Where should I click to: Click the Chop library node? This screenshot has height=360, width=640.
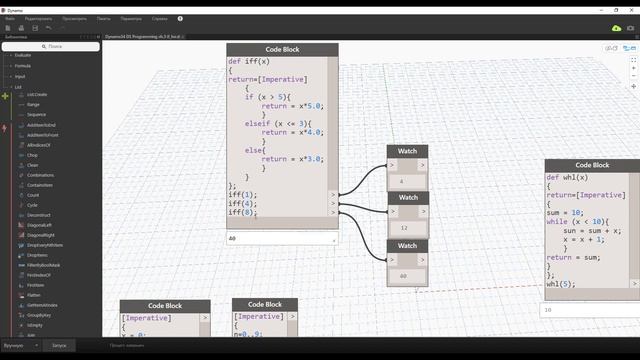[x=32, y=155]
